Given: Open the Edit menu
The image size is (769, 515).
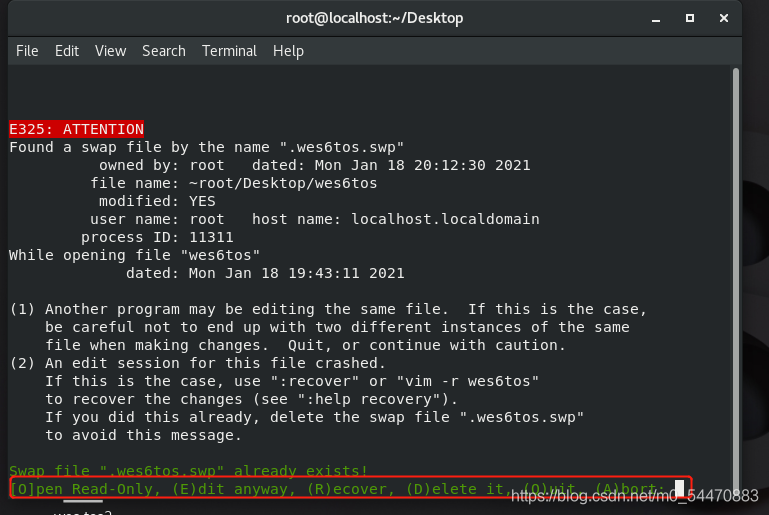Looking at the screenshot, I should click(67, 51).
